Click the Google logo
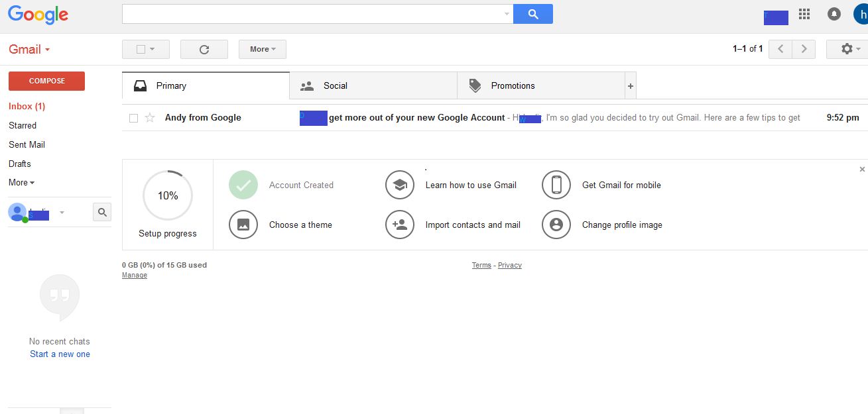The height and width of the screenshot is (414, 868). [38, 15]
